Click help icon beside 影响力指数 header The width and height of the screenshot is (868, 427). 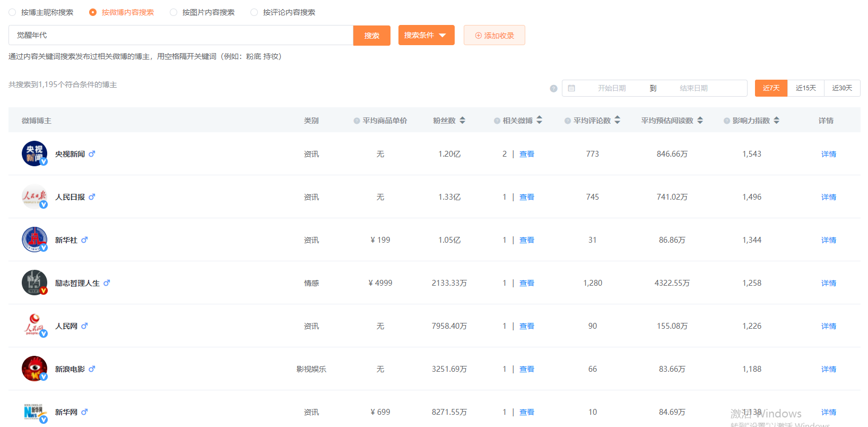click(x=727, y=121)
